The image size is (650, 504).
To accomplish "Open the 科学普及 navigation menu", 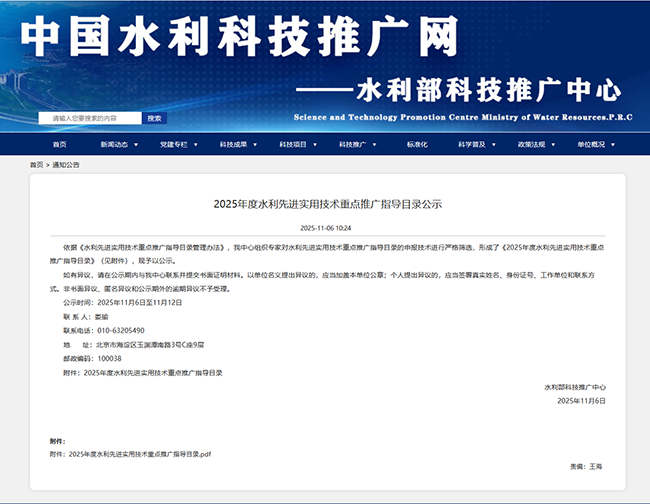I will point(472,144).
